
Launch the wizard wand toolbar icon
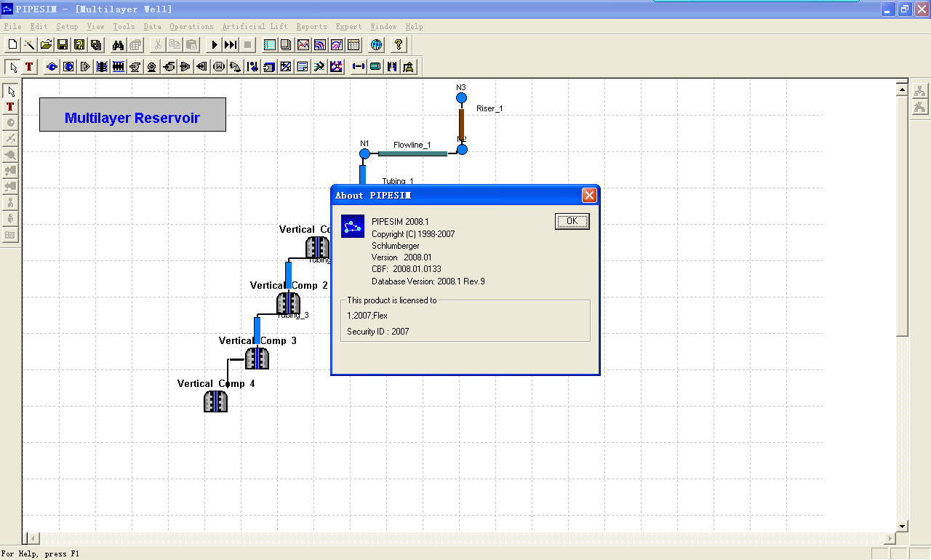coord(29,44)
